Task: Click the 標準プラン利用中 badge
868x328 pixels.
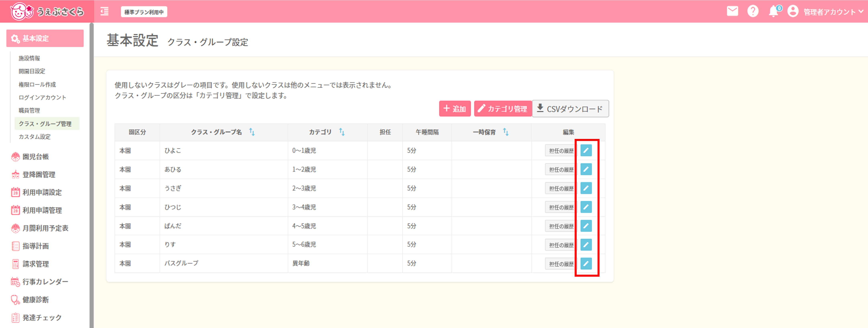Action: tap(144, 12)
